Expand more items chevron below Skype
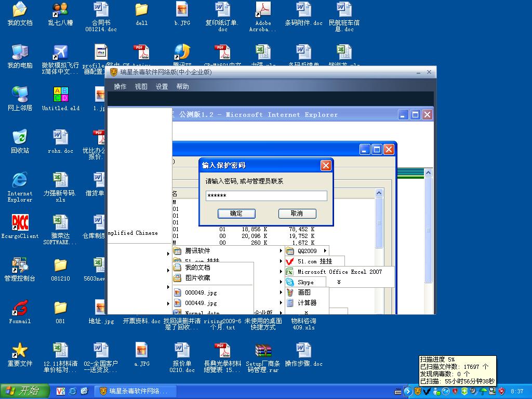Screen dimensions: 532x399 (x=339, y=282)
